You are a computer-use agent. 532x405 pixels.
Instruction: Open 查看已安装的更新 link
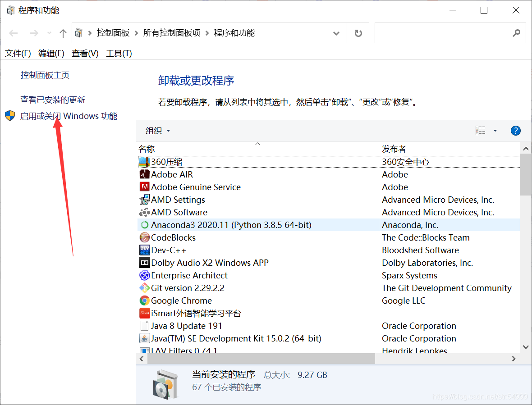[53, 100]
